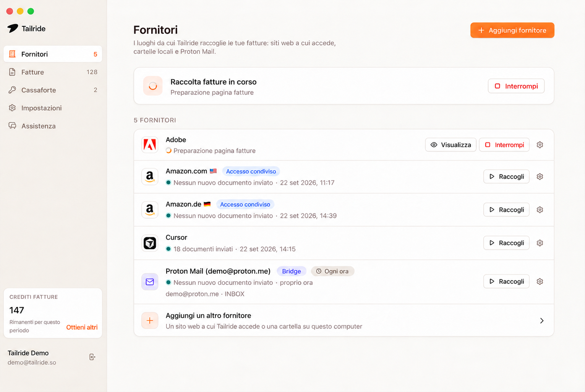
Task: Click the Fornitori building icon
Action: click(12, 54)
